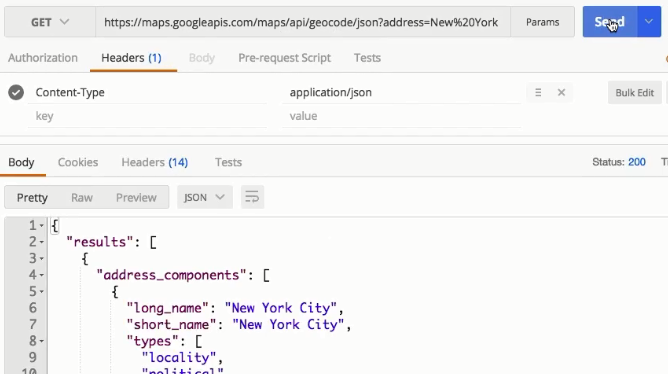Screen dimensions: 668x374
Task: Delete the Content-Type header with X
Action: coord(561,92)
